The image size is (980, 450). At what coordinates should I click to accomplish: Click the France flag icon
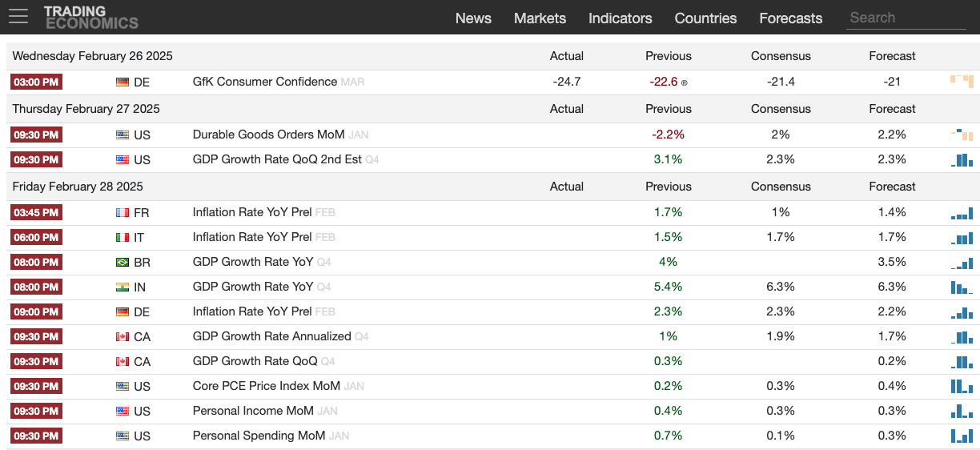(x=122, y=212)
